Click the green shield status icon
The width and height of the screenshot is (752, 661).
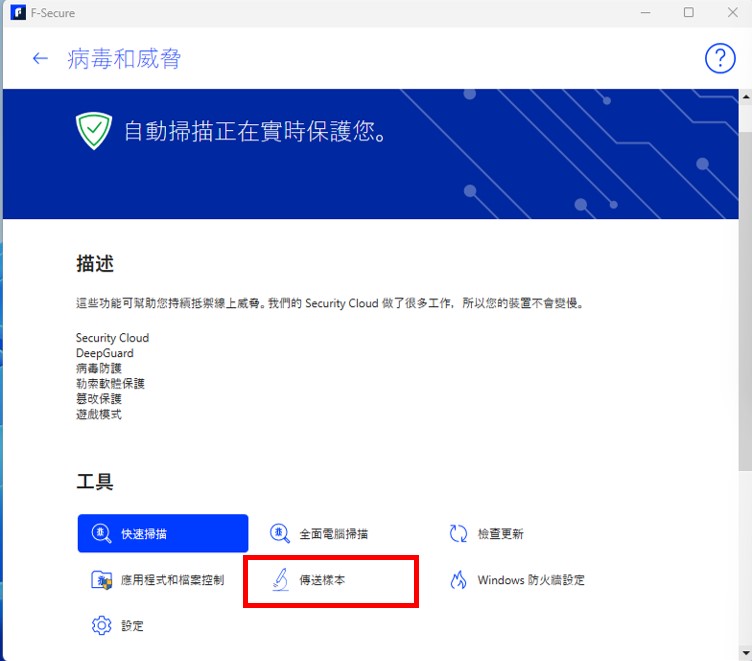coord(94,130)
